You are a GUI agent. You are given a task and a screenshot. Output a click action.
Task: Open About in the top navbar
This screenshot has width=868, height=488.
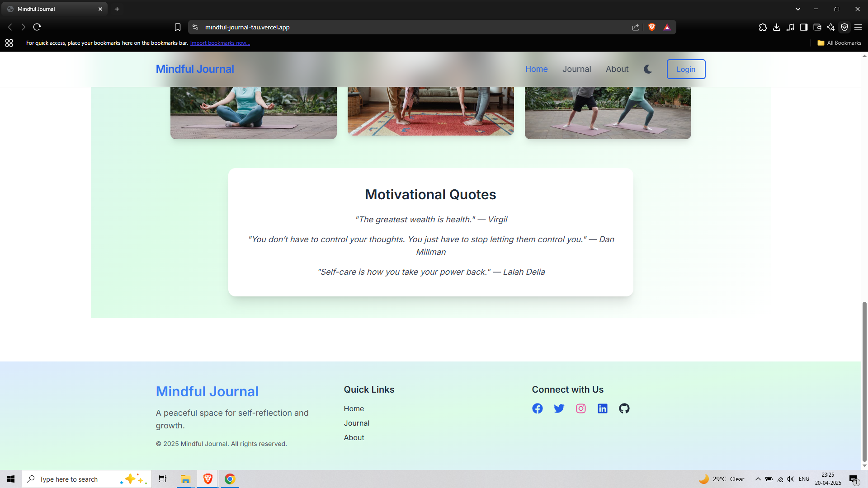point(617,69)
